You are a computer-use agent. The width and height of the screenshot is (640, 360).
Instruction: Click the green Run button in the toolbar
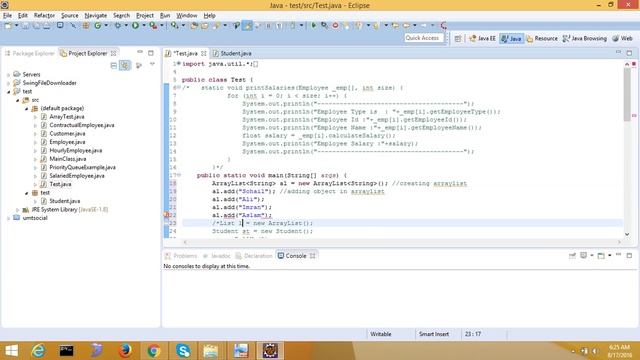(x=135, y=25)
